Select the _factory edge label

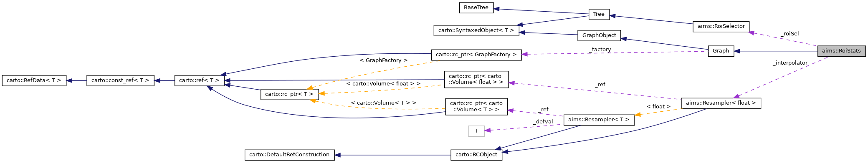[x=600, y=50]
